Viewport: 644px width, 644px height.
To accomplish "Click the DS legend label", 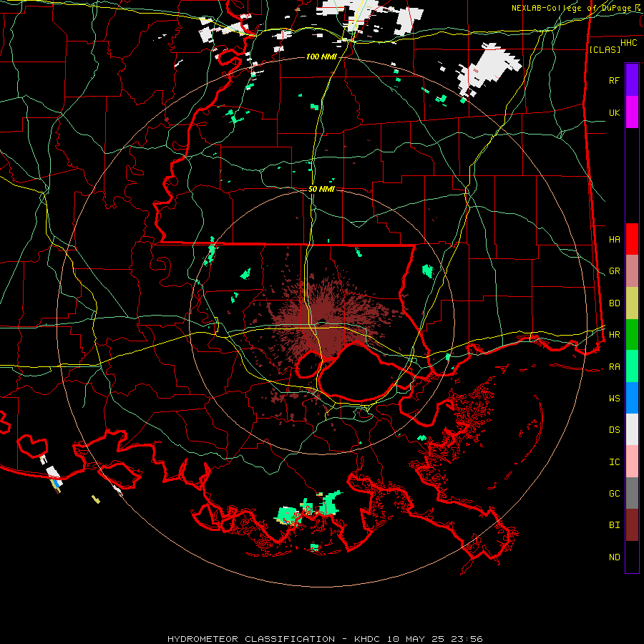I will point(614,430).
